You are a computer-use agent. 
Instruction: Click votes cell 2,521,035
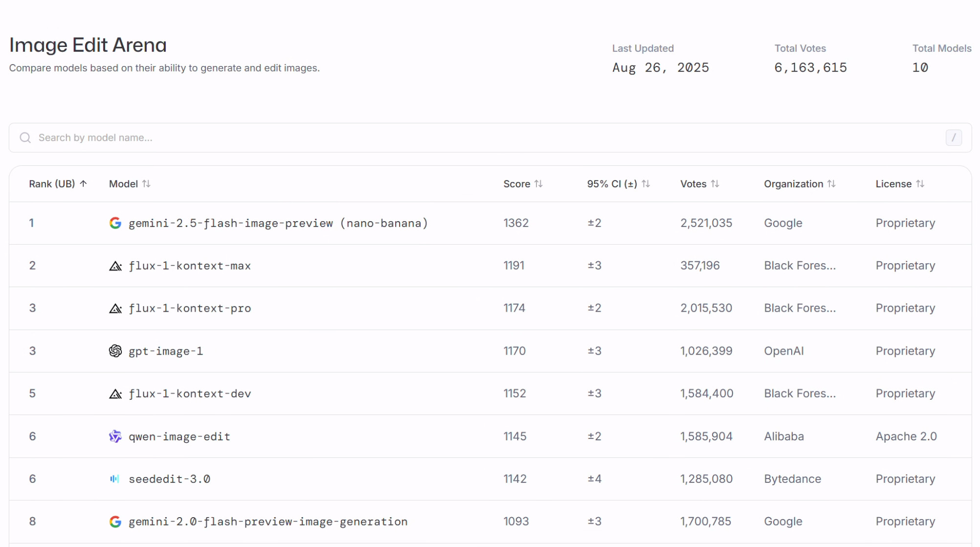pos(706,223)
